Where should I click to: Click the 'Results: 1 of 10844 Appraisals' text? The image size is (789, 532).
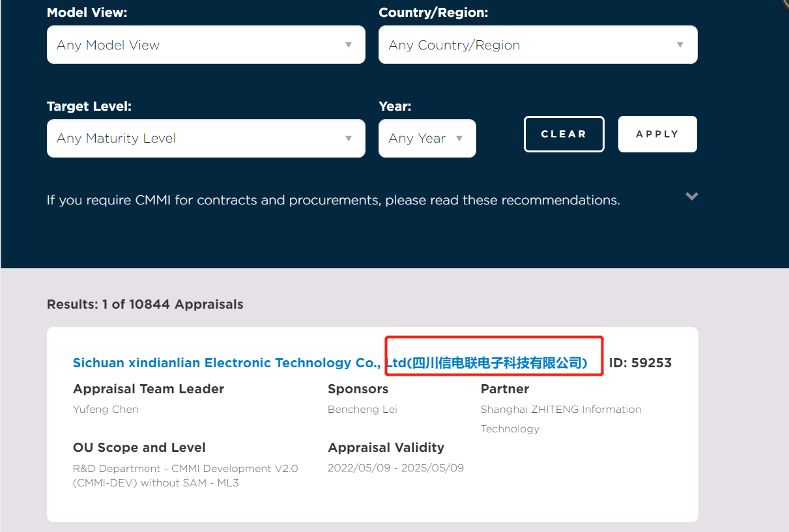tap(145, 304)
